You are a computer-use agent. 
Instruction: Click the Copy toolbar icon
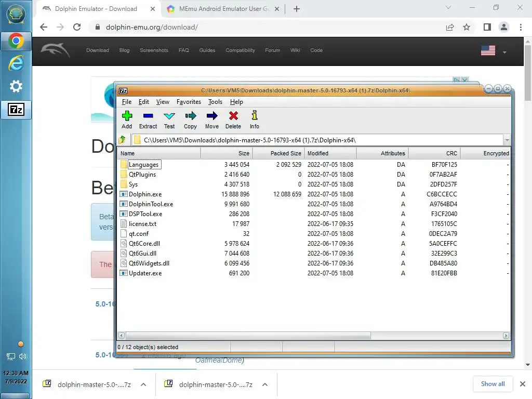(x=190, y=120)
